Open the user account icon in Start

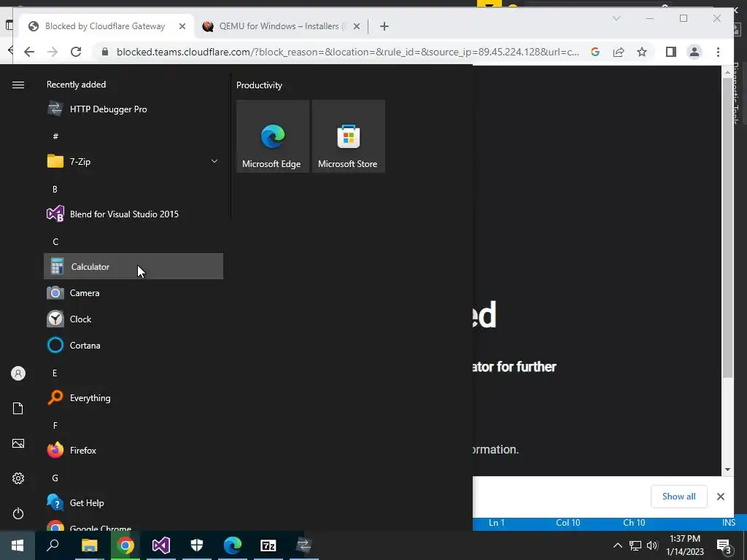(18, 373)
